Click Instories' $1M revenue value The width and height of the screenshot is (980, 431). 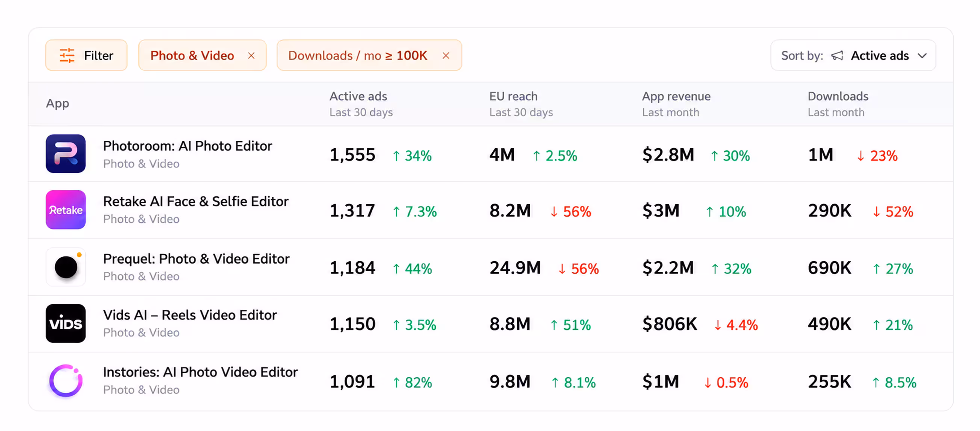click(661, 381)
